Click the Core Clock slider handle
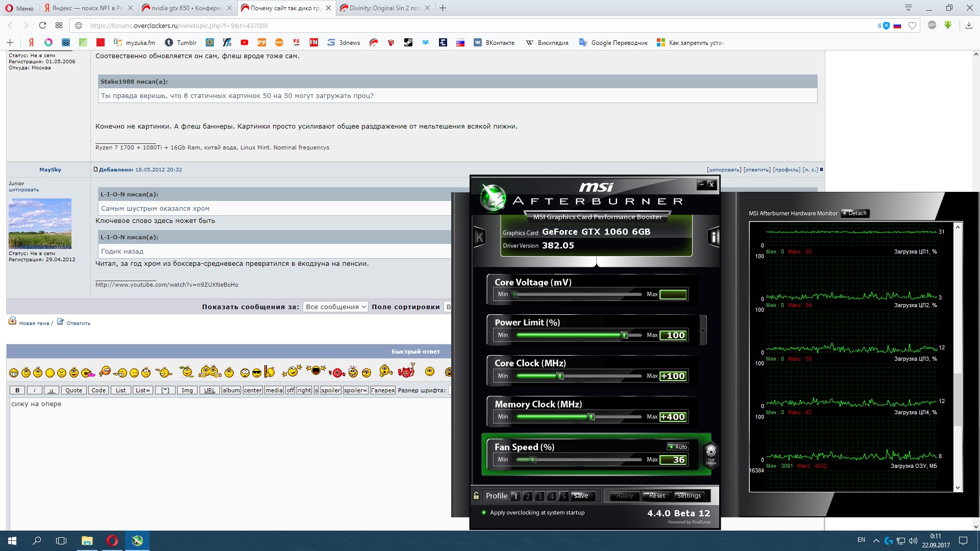Screen dimensions: 980x551 pos(560,376)
